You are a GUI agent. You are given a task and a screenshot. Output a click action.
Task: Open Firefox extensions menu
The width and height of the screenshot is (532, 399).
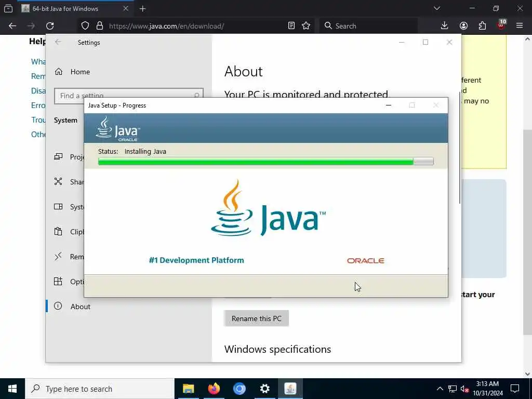(x=482, y=26)
